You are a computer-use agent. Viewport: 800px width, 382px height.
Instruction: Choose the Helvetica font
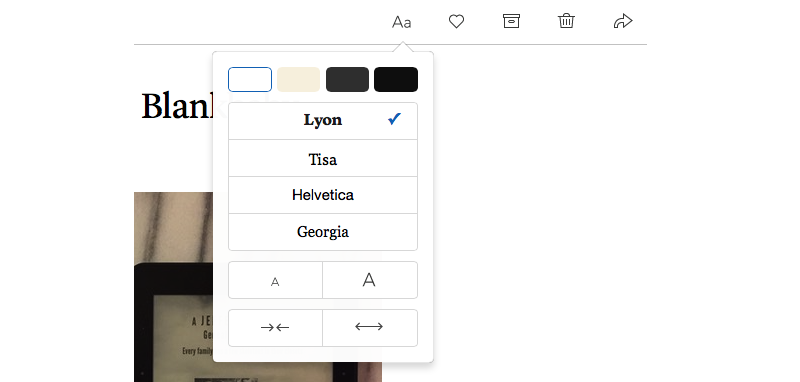(323, 195)
